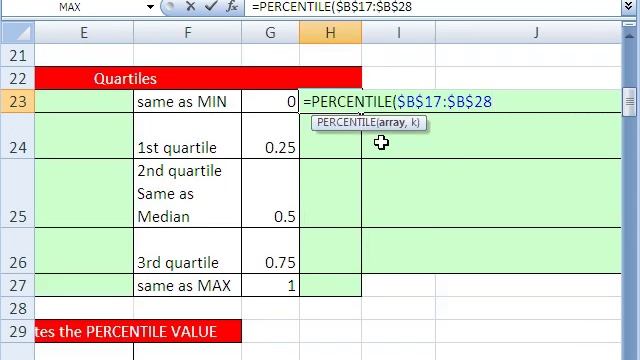Screen dimensions: 640x360
Task: Expand the formula bar with chevron
Action: click(629, 7)
